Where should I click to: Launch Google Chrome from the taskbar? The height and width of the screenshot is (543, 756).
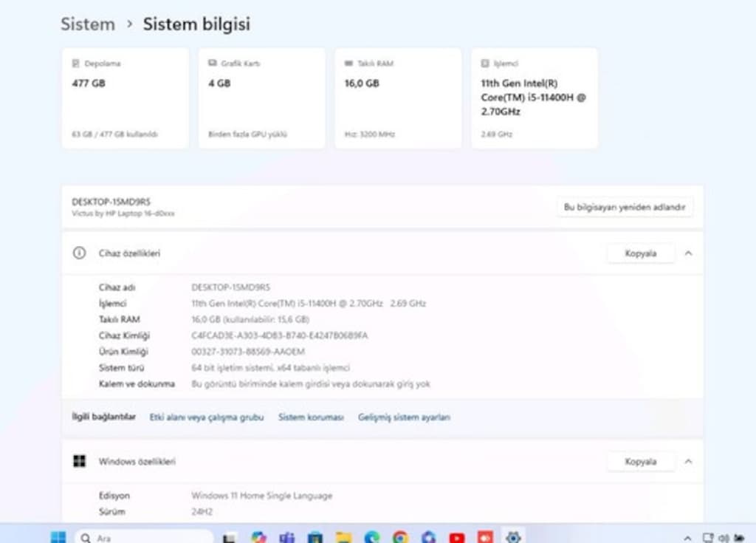click(400, 537)
